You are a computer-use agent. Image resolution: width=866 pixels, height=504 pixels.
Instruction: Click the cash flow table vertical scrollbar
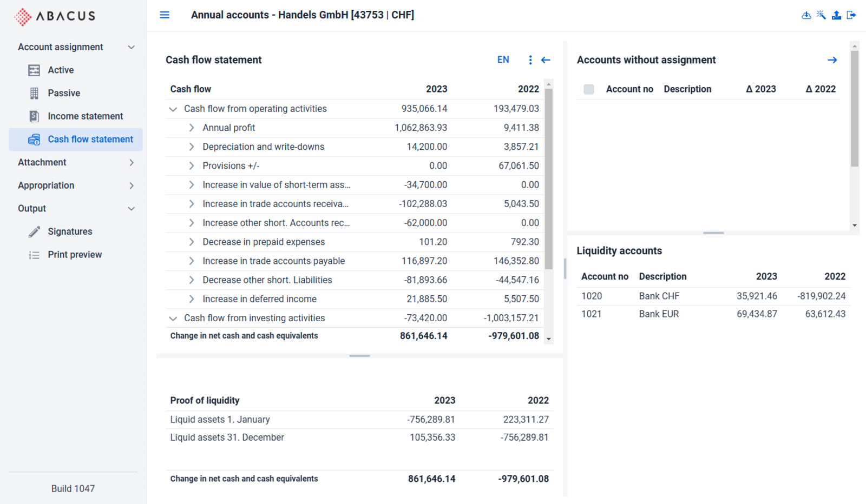[549, 178]
